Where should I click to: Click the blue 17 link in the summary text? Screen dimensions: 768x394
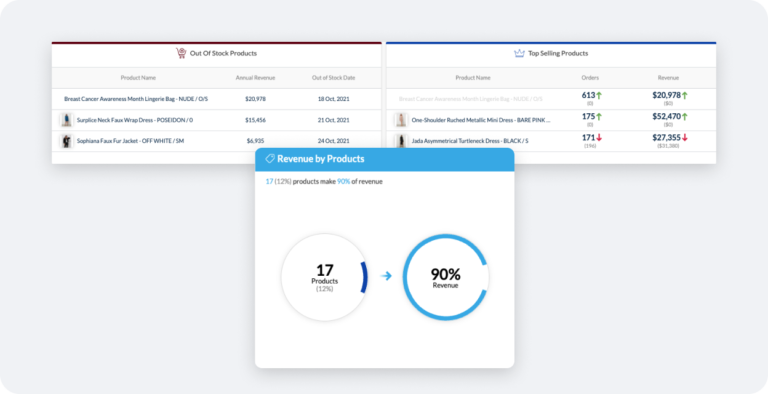tap(269, 181)
